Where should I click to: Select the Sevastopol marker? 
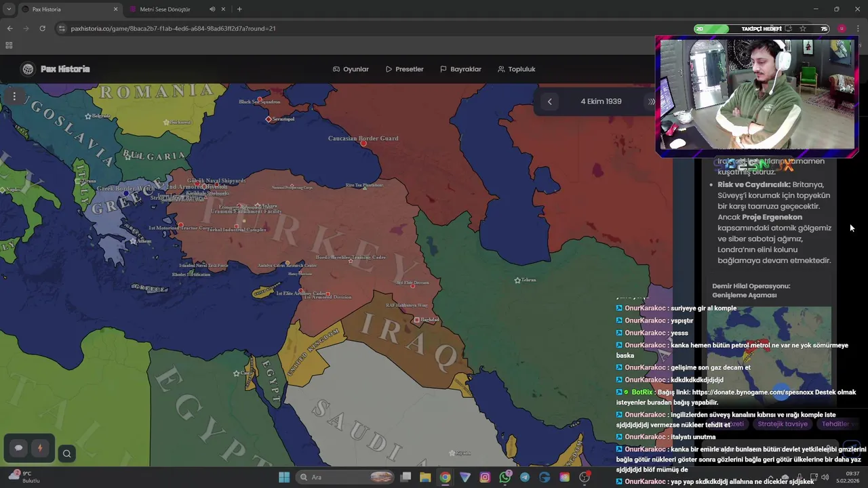(269, 119)
